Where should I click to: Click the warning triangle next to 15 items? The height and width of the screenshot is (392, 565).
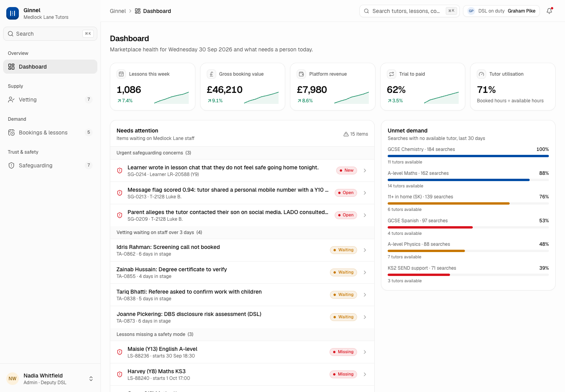point(346,134)
